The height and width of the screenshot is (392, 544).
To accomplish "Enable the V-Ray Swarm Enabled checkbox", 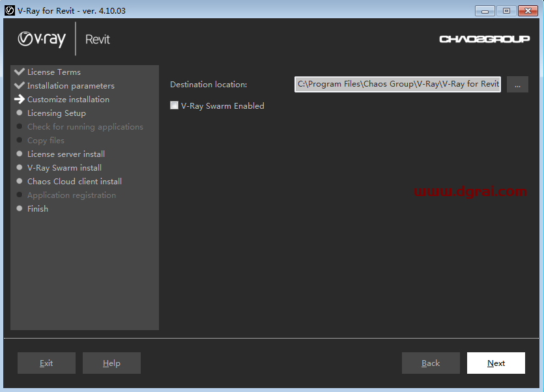I will point(174,105).
